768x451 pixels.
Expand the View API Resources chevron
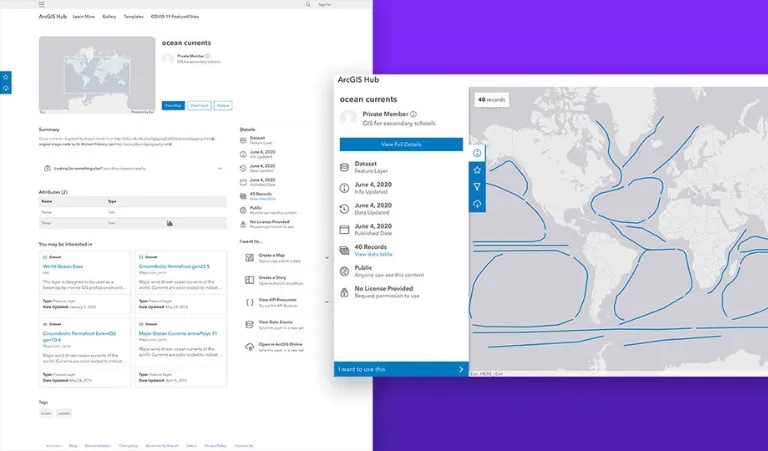coord(327,302)
